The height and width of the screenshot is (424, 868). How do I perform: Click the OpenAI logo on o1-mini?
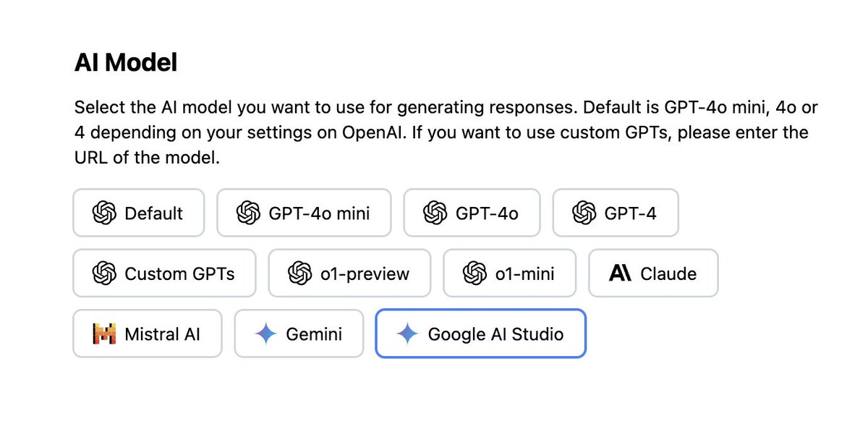[475, 274]
